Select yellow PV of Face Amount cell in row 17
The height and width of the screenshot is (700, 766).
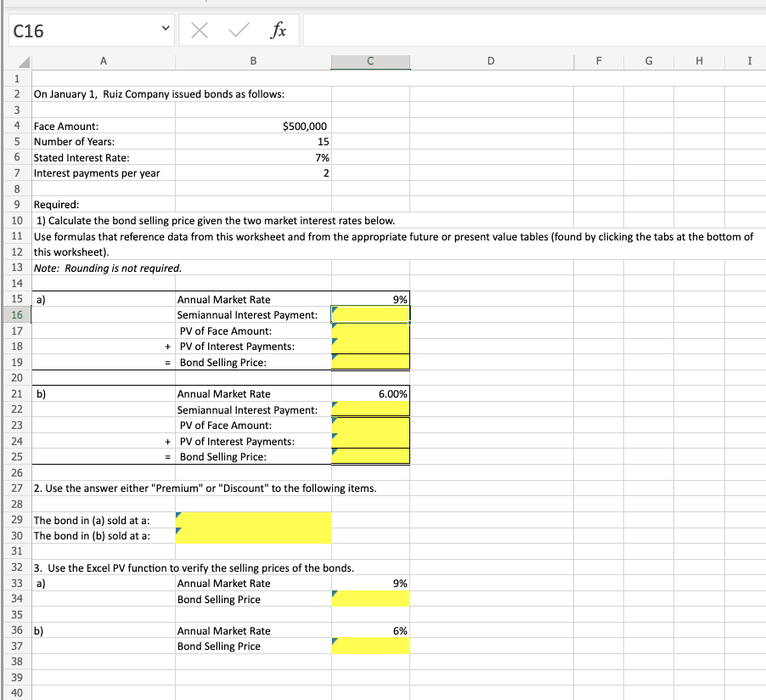(370, 331)
